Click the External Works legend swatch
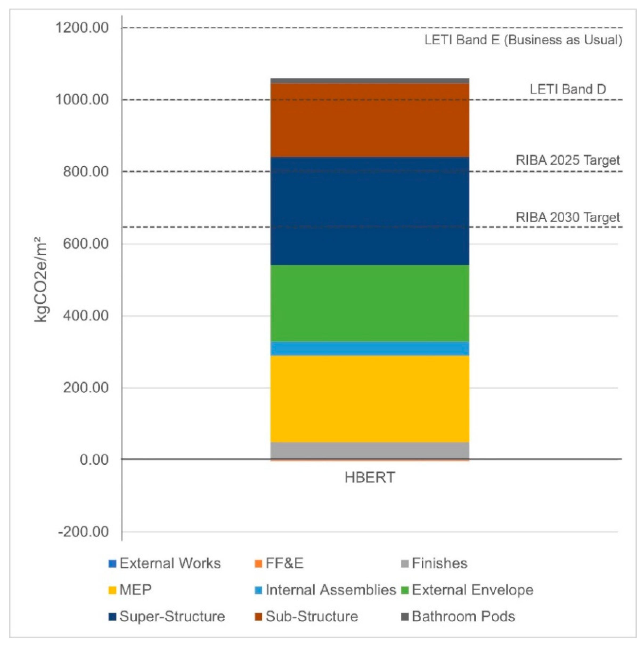Screen dimensions: 644x645 (x=112, y=564)
